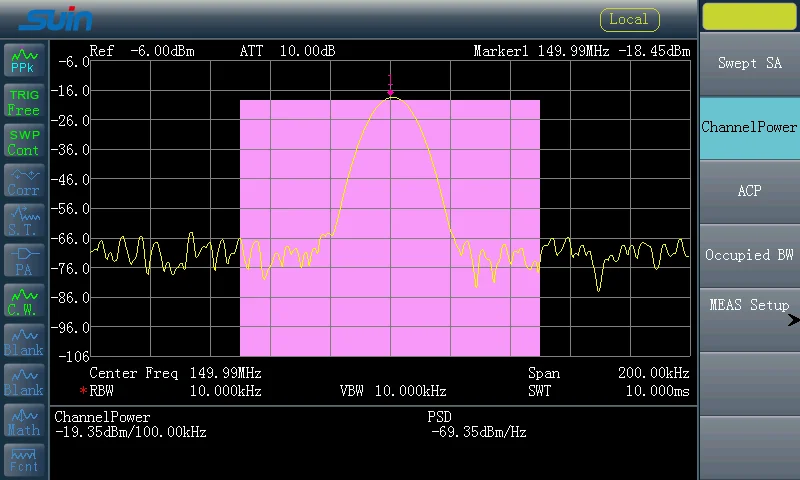
Task: Select the C.W. trace icon
Action: (x=23, y=302)
